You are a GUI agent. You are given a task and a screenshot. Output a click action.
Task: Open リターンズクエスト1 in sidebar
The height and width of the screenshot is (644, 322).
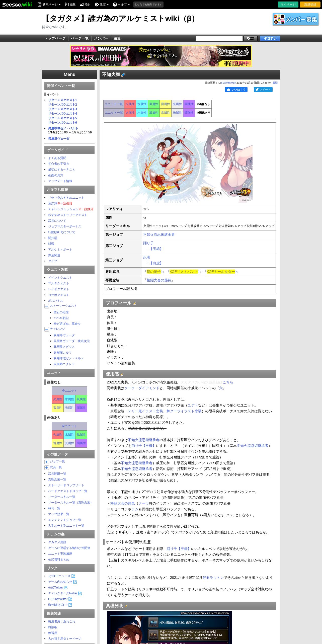pyautogui.click(x=62, y=100)
